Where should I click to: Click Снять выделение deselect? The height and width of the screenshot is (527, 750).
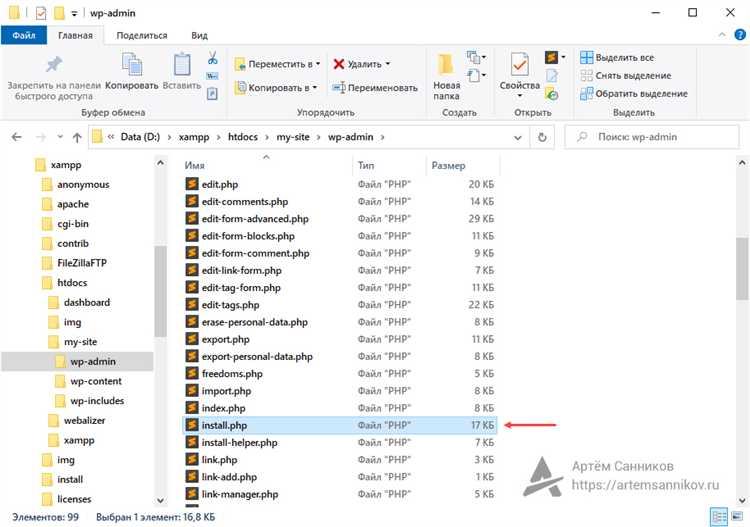626,76
